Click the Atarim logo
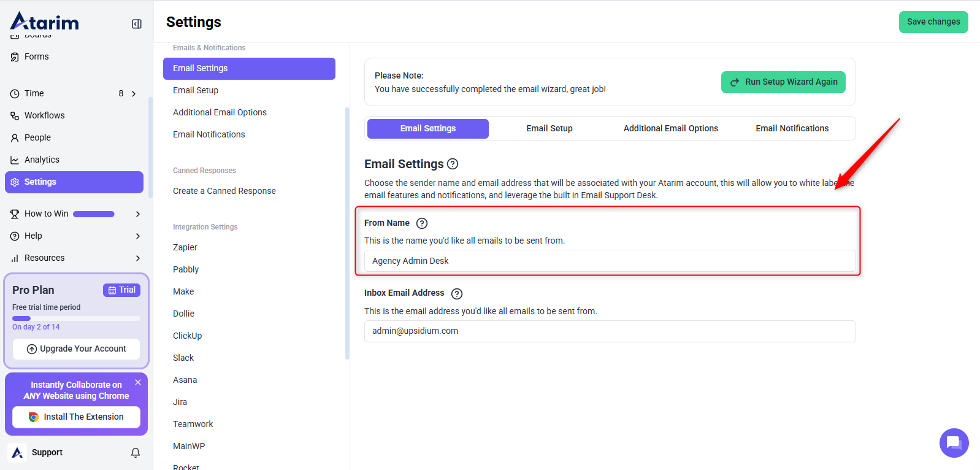980x470 pixels. tap(45, 22)
